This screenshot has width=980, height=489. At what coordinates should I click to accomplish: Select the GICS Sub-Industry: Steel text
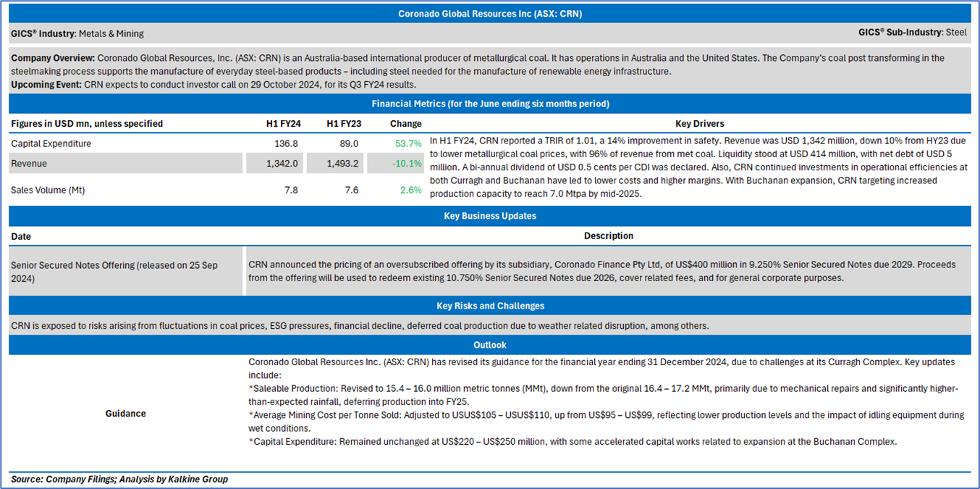point(912,33)
